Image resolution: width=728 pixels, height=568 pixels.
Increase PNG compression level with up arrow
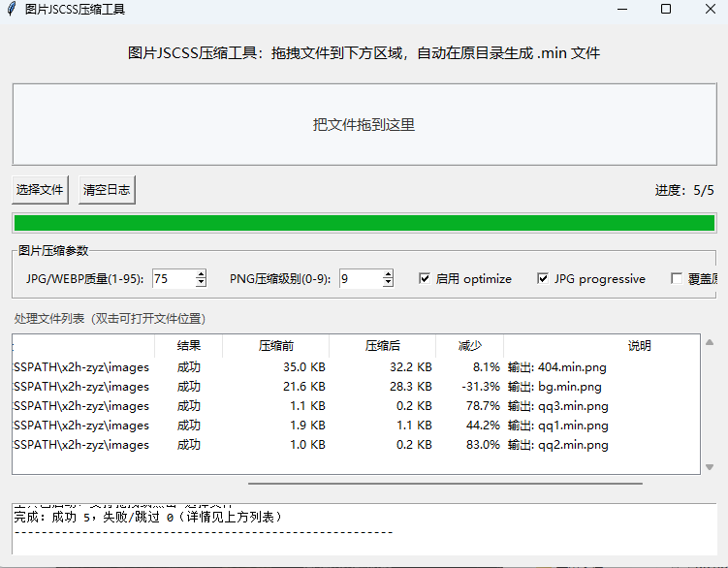coord(388,274)
